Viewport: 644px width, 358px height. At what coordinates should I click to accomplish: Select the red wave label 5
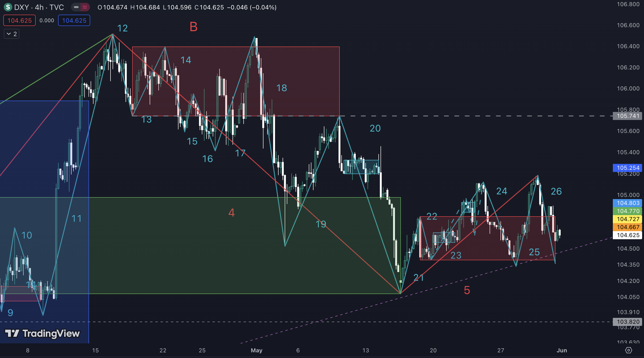467,290
